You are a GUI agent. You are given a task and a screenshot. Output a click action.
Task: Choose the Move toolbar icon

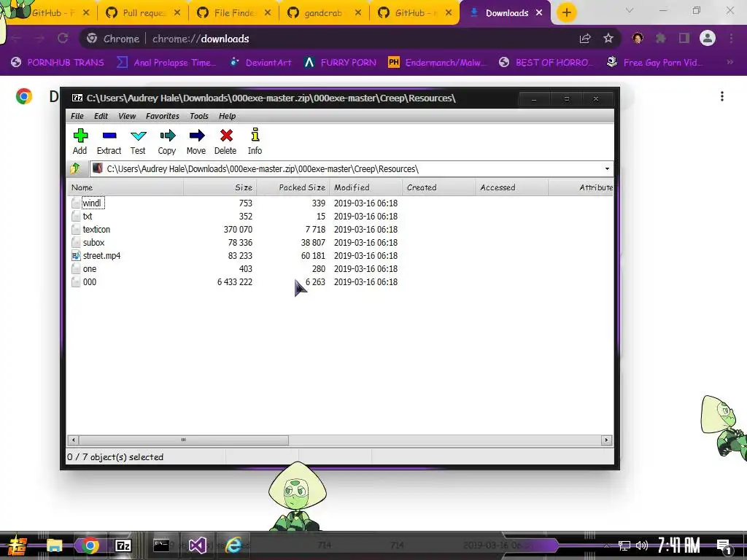[x=196, y=141]
